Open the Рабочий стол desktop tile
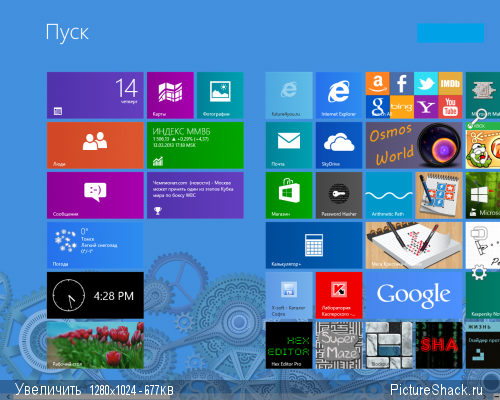Screen dimensions: 500x400 coord(95,345)
